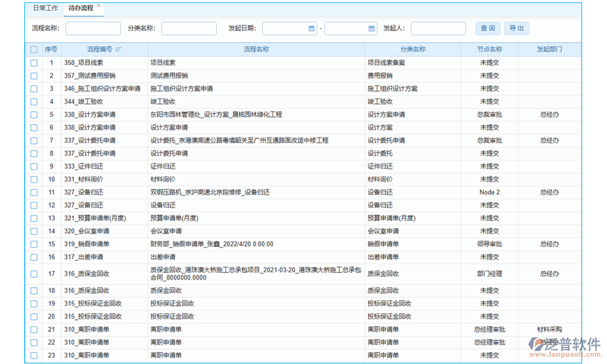Toggle the select-all checkbox in the table header
Viewport: 607px width, 364px height.
[33, 50]
